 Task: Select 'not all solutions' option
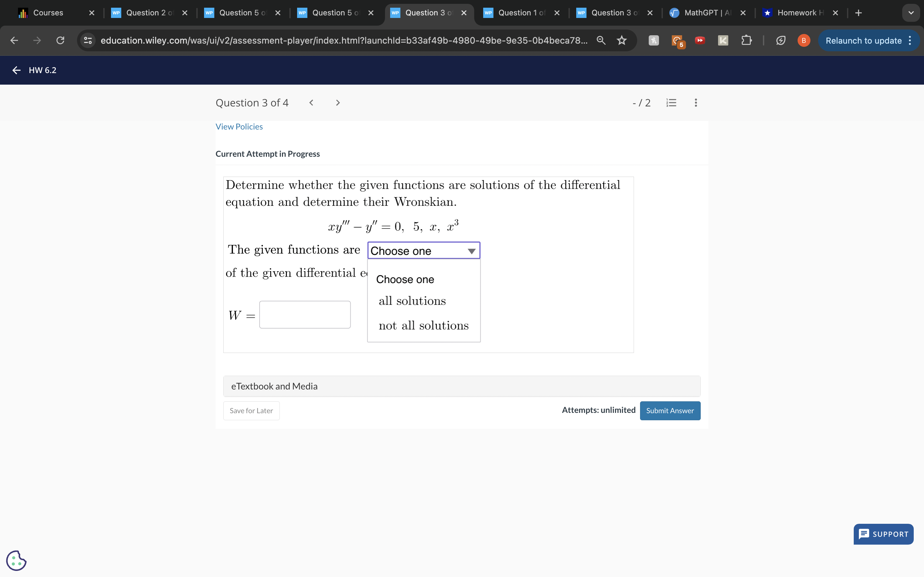(x=423, y=325)
